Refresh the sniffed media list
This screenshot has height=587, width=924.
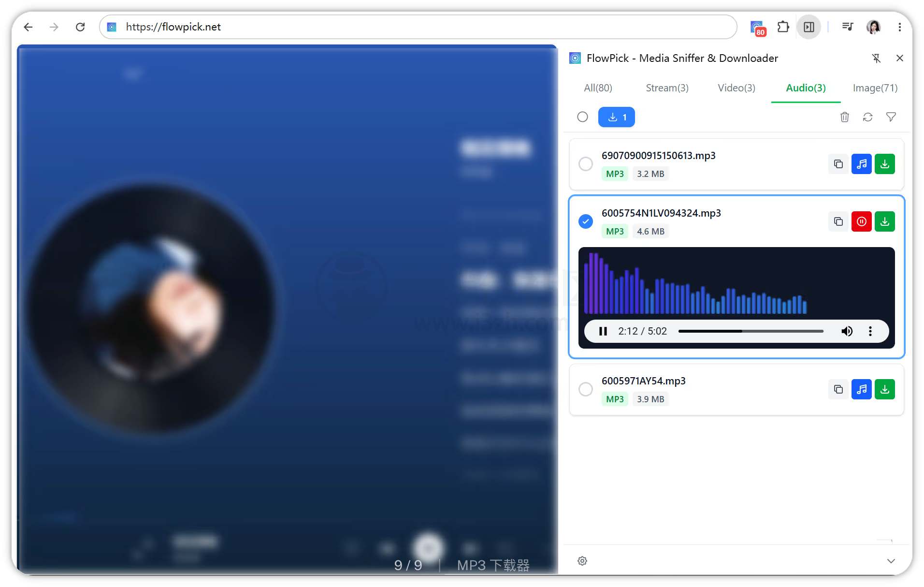(x=868, y=117)
